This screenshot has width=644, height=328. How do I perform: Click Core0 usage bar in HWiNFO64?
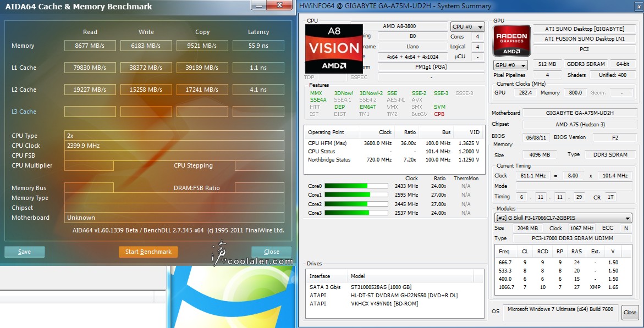click(x=356, y=186)
